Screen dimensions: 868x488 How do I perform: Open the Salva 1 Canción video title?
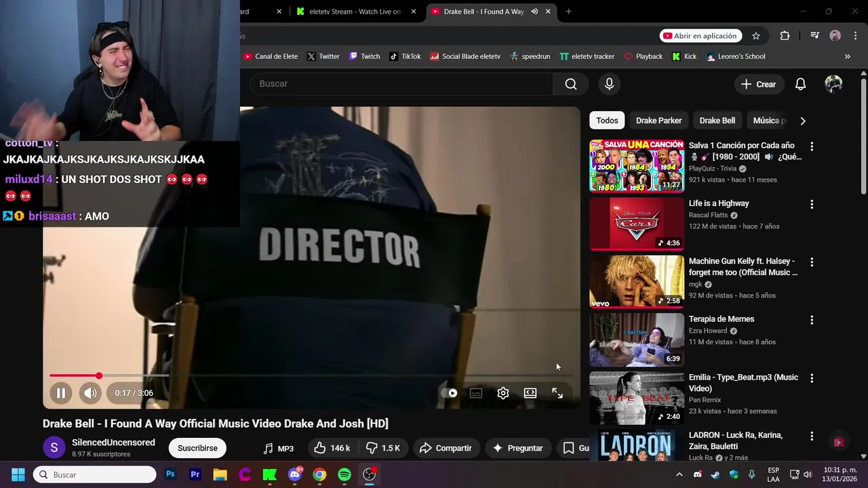click(x=745, y=151)
